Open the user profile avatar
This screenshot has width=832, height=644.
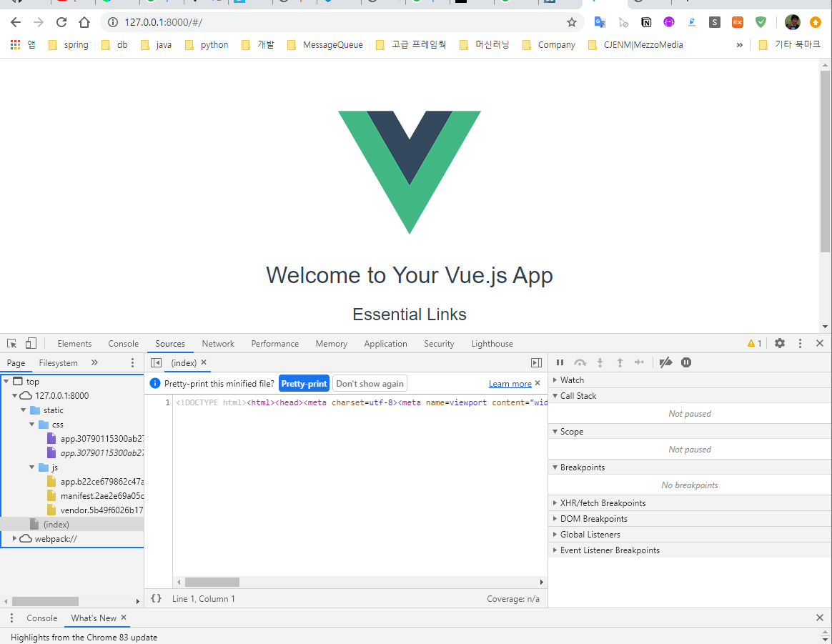792,22
